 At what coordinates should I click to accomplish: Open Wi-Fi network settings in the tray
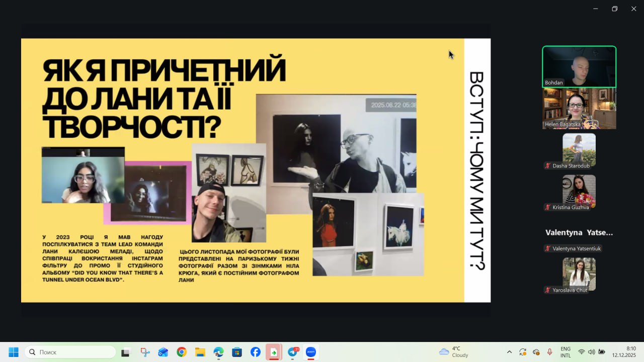[582, 352]
